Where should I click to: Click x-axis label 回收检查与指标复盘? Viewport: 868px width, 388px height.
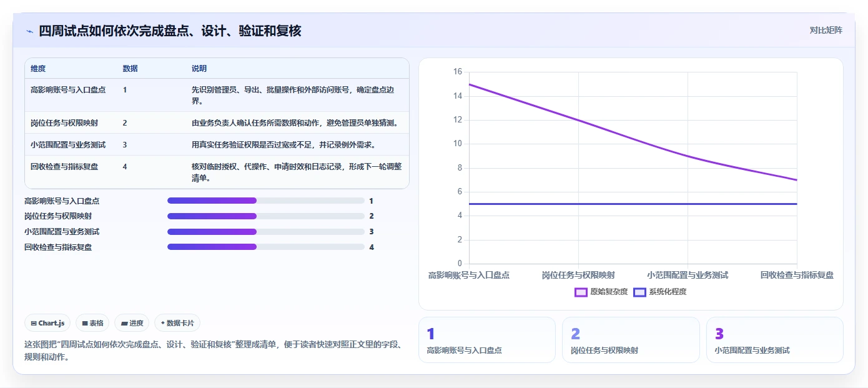click(x=797, y=275)
